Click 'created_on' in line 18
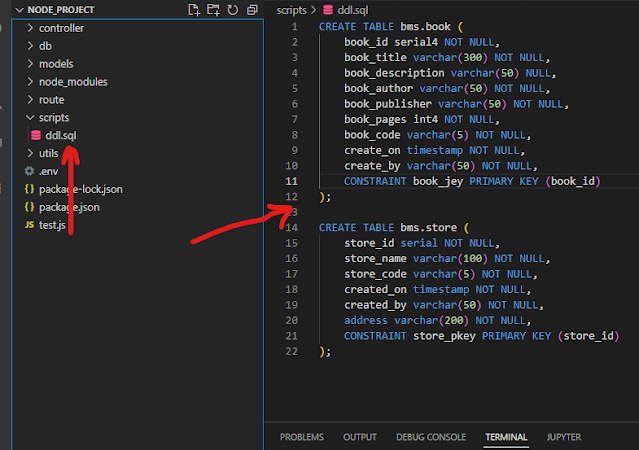The image size is (639, 450). [x=375, y=289]
